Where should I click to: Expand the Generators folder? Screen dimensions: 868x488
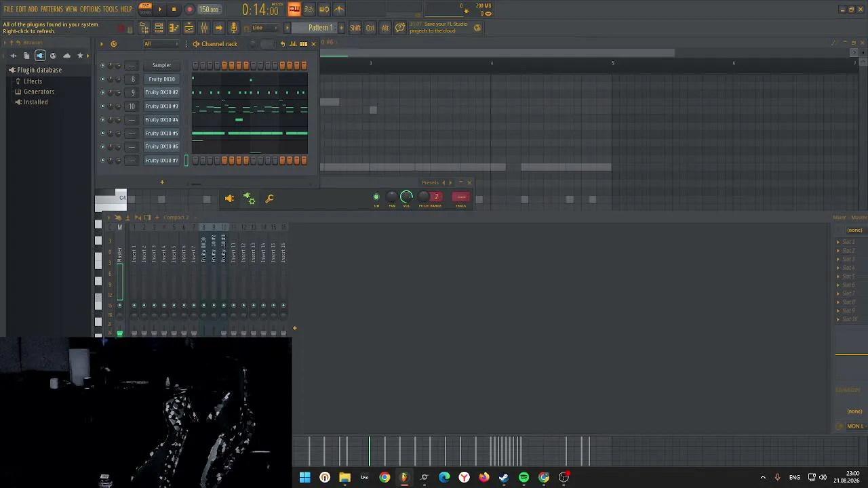[39, 91]
